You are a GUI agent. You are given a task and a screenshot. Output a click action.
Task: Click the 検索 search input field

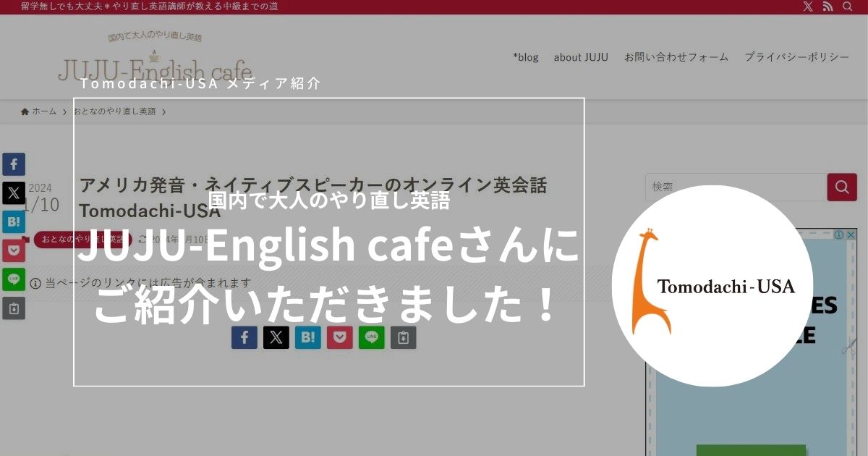(736, 187)
